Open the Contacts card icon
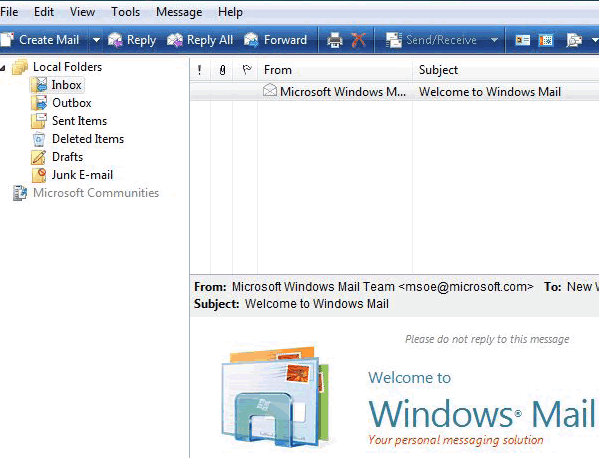 523,40
